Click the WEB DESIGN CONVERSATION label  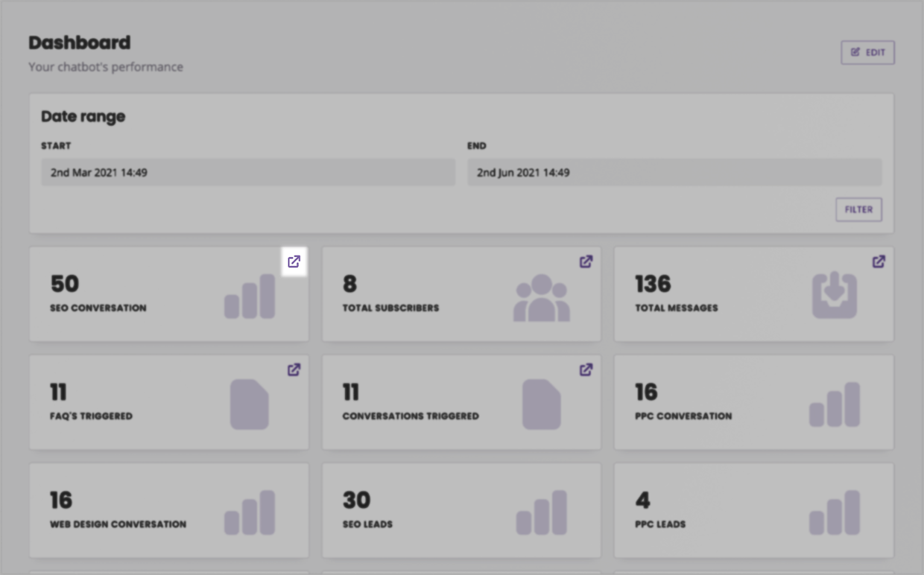pyautogui.click(x=118, y=524)
